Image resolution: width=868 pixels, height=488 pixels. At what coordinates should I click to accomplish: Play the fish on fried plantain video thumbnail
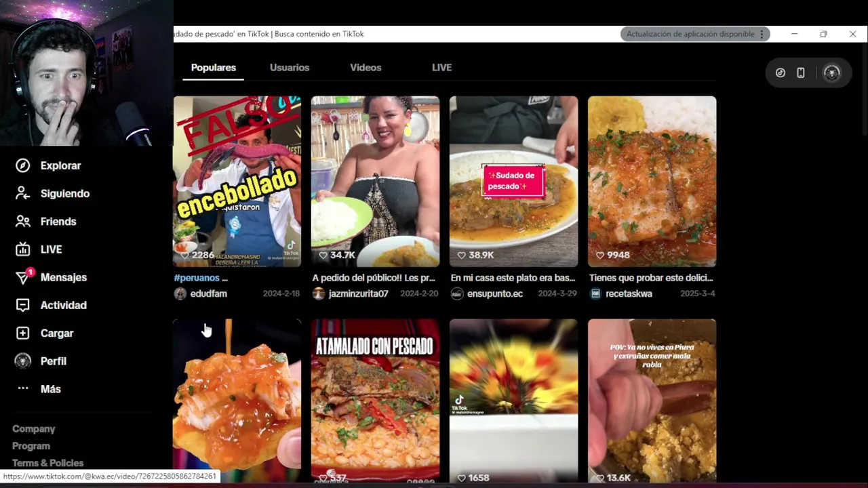(237, 401)
